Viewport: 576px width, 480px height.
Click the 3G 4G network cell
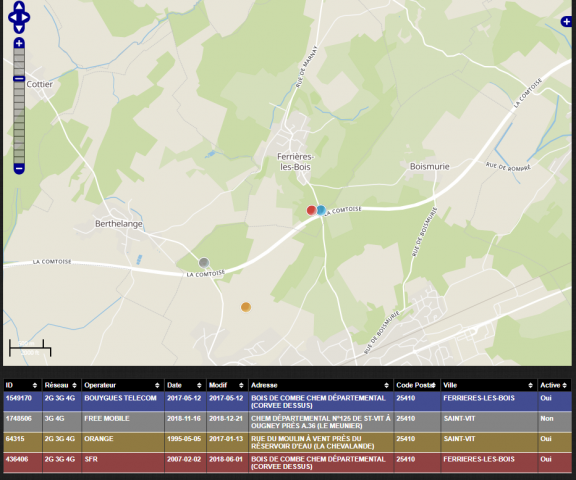pos(61,422)
